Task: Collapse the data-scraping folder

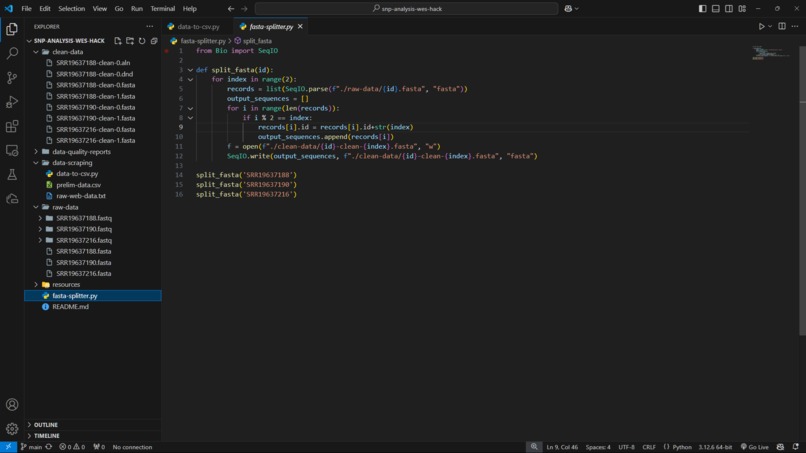Action: (x=36, y=163)
